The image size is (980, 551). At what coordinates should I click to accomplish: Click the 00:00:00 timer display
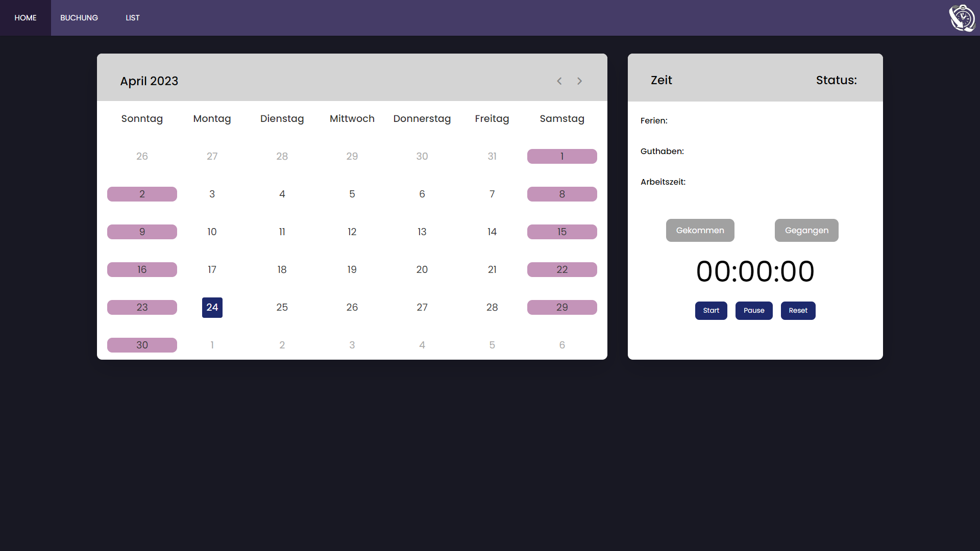(x=755, y=271)
